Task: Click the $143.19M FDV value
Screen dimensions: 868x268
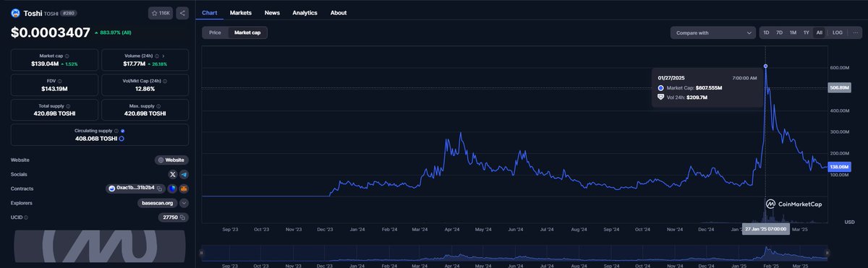Action: pyautogui.click(x=54, y=89)
